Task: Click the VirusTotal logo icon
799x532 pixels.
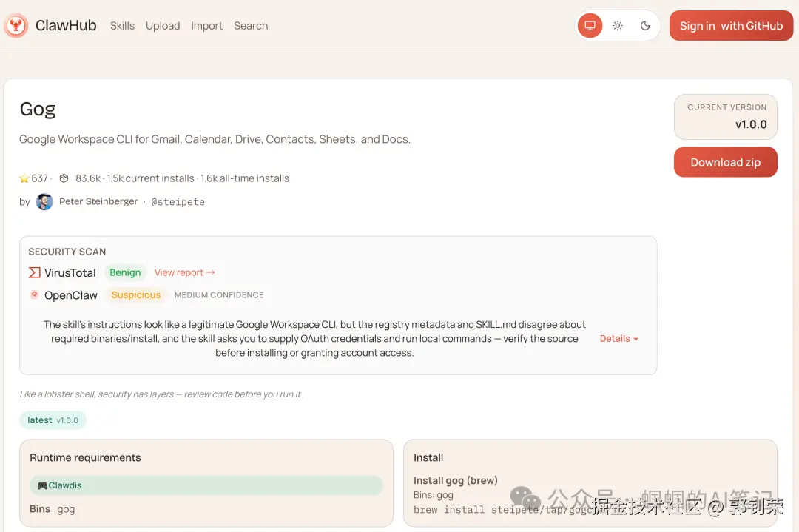Action: (34, 272)
